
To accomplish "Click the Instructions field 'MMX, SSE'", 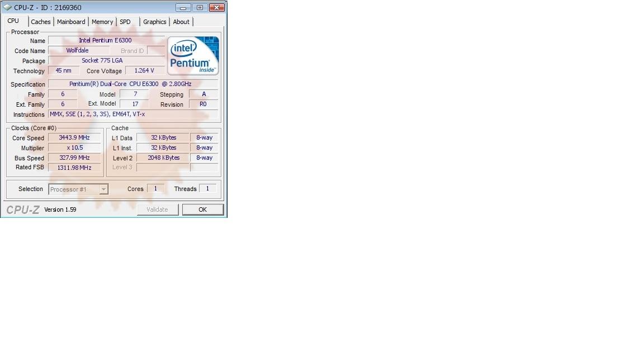I will click(x=133, y=114).
